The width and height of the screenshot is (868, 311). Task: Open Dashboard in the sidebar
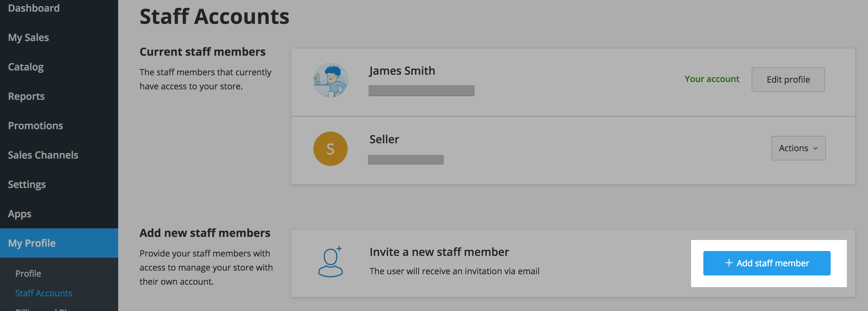(34, 8)
